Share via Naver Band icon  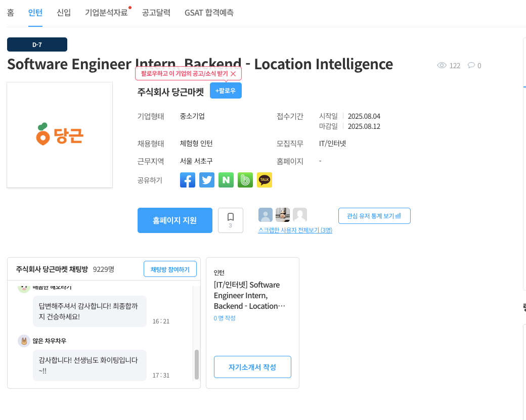pyautogui.click(x=245, y=180)
